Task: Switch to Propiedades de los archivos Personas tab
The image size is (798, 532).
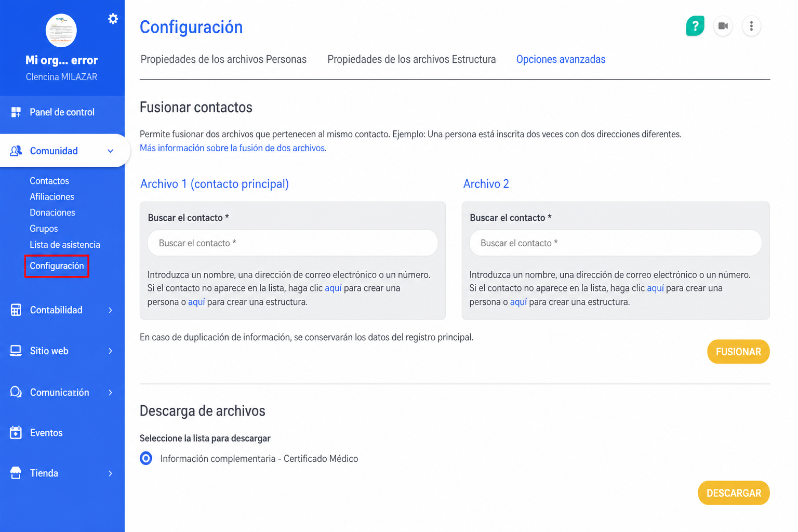Action: (x=223, y=59)
